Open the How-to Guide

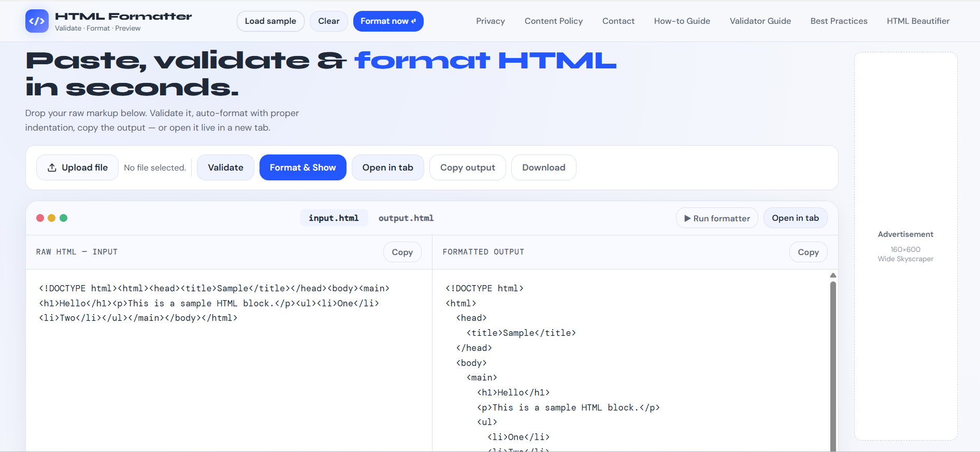coord(682,21)
